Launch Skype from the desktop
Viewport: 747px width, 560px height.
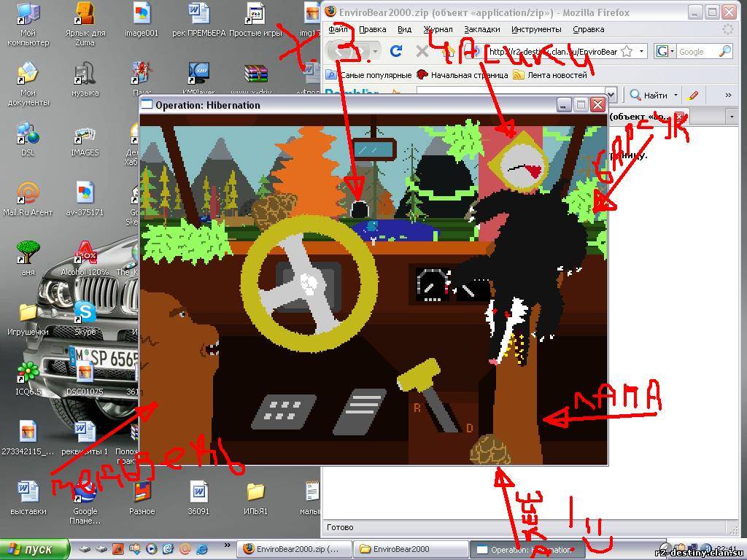[85, 319]
